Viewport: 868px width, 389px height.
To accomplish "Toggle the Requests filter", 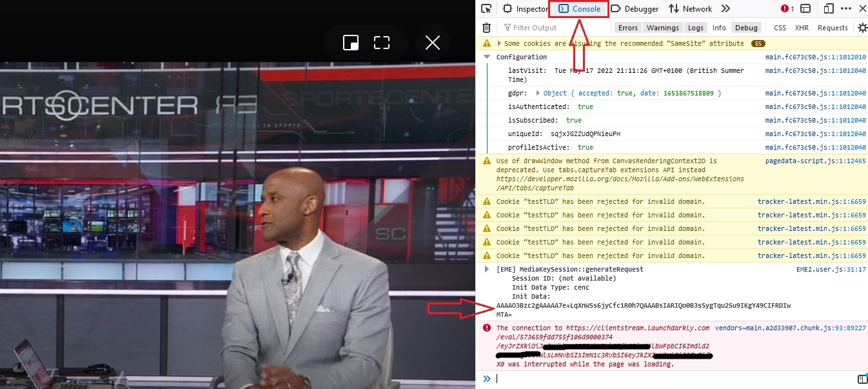I will pyautogui.click(x=833, y=28).
